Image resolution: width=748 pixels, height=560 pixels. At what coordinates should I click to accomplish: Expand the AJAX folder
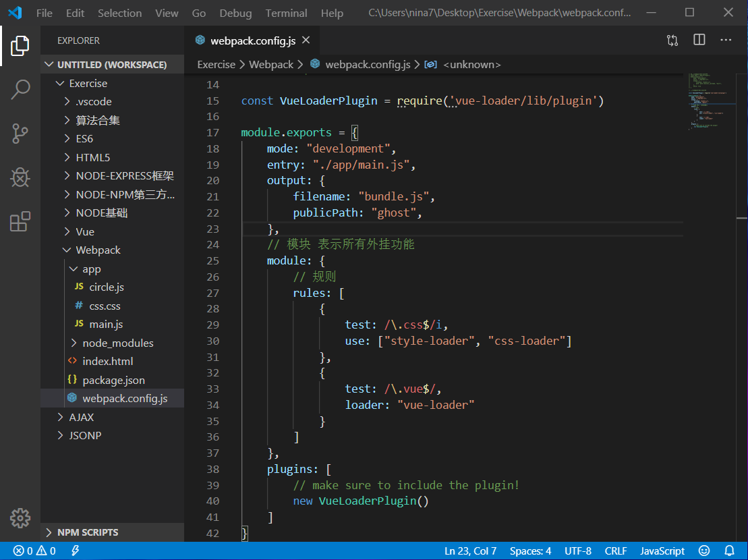click(x=112, y=418)
